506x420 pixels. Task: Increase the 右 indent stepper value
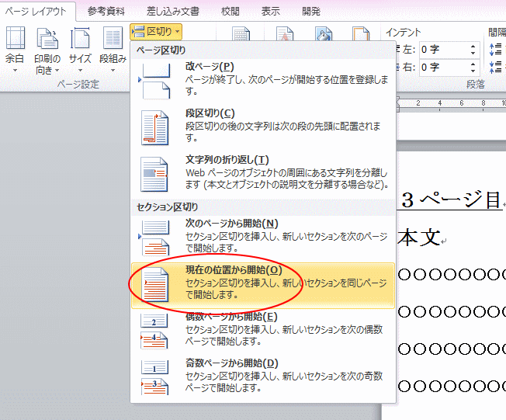point(473,64)
